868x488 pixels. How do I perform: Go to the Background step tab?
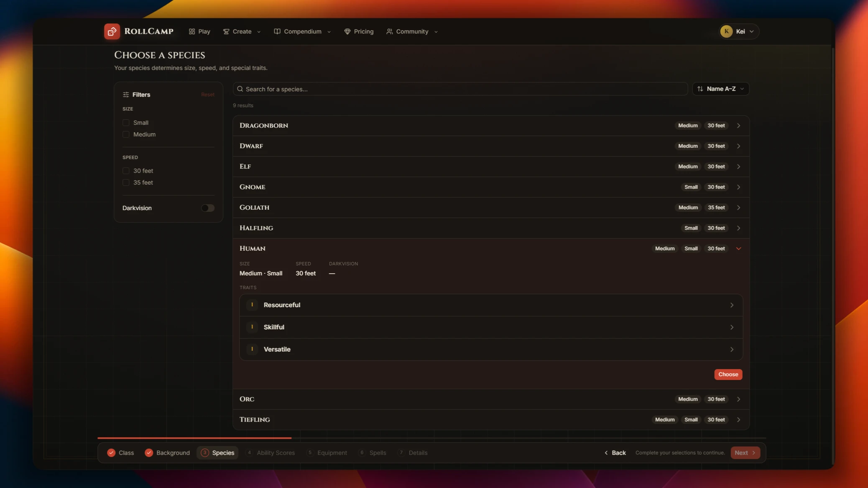(x=167, y=453)
